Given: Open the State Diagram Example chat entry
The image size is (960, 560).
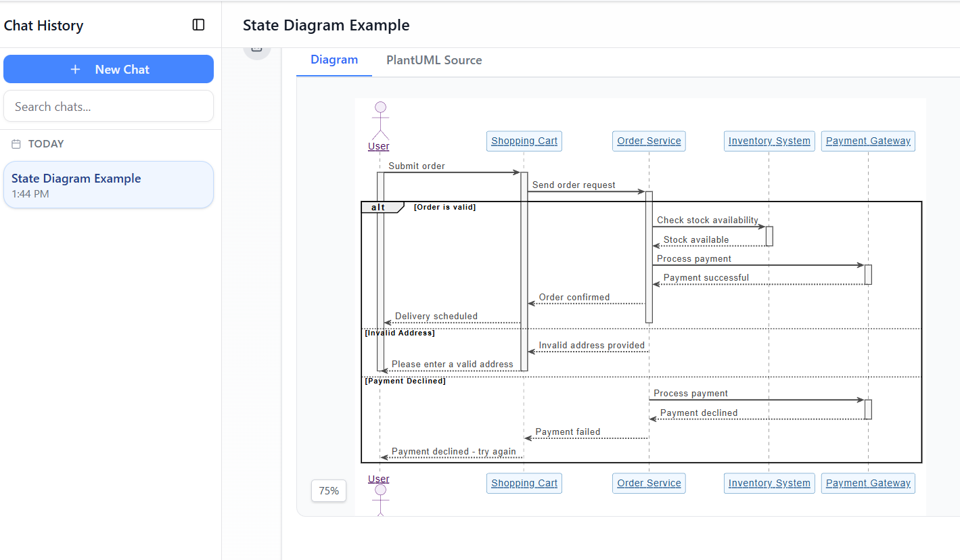Looking at the screenshot, I should [108, 185].
